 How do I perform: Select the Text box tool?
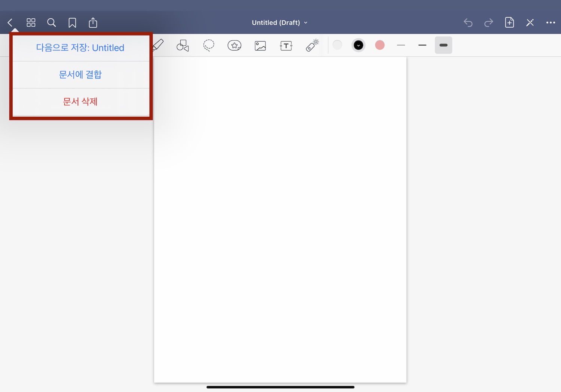click(x=286, y=45)
